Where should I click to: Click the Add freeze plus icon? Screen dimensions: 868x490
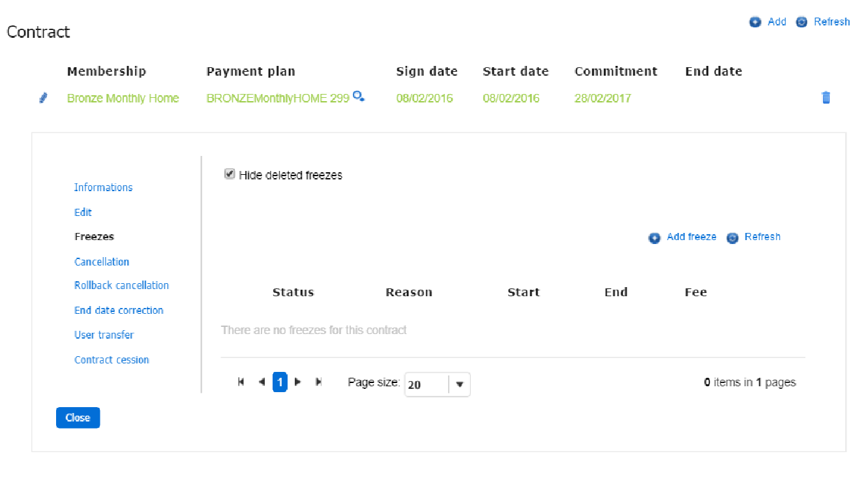pyautogui.click(x=654, y=238)
